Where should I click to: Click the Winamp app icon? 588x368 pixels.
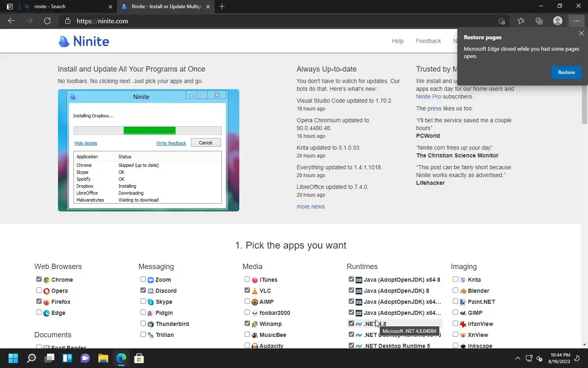click(x=255, y=324)
